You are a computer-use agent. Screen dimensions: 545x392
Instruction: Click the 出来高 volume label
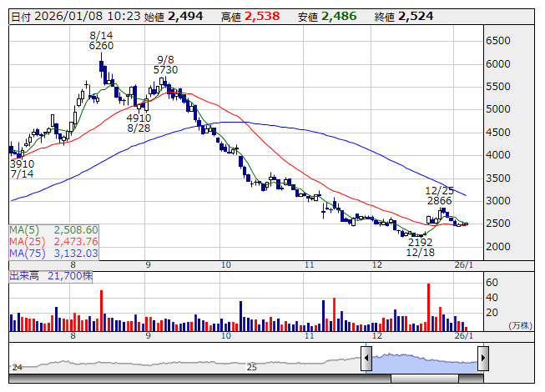tap(24, 274)
